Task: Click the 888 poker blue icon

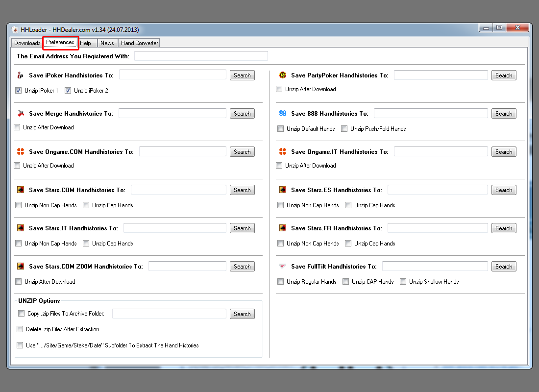Action: [x=283, y=114]
